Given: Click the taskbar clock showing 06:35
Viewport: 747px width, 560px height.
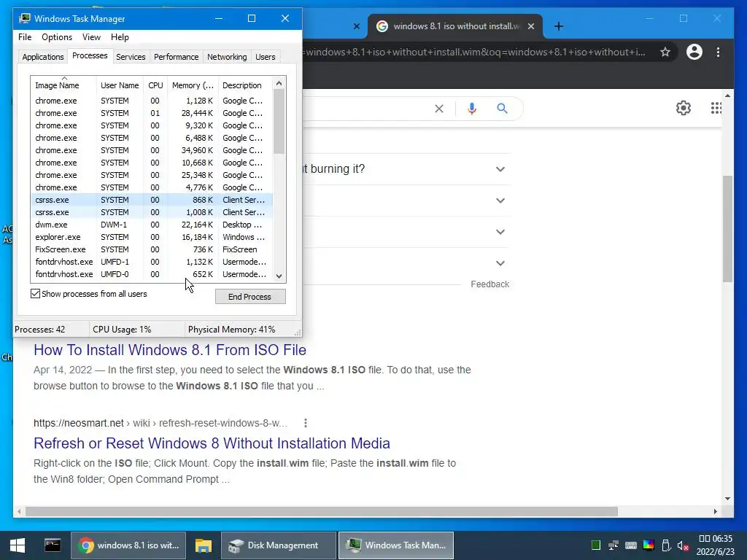Looking at the screenshot, I should [x=716, y=545].
